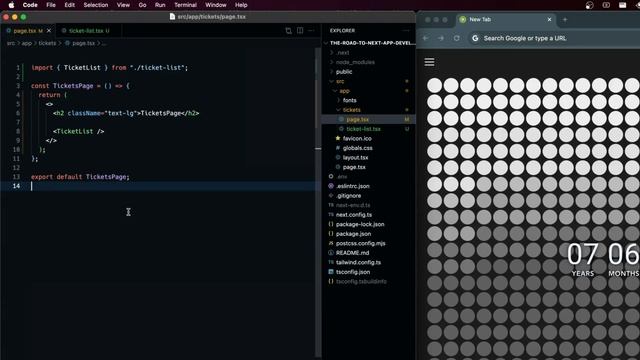Image resolution: width=640 pixels, height=360 pixels.
Task: Open a new browser tab with plus
Action: coord(565,19)
